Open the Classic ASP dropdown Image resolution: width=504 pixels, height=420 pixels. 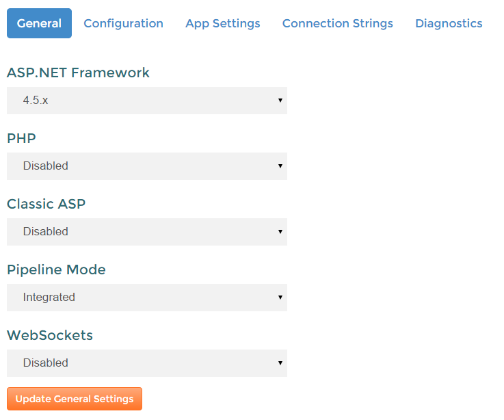pos(146,232)
